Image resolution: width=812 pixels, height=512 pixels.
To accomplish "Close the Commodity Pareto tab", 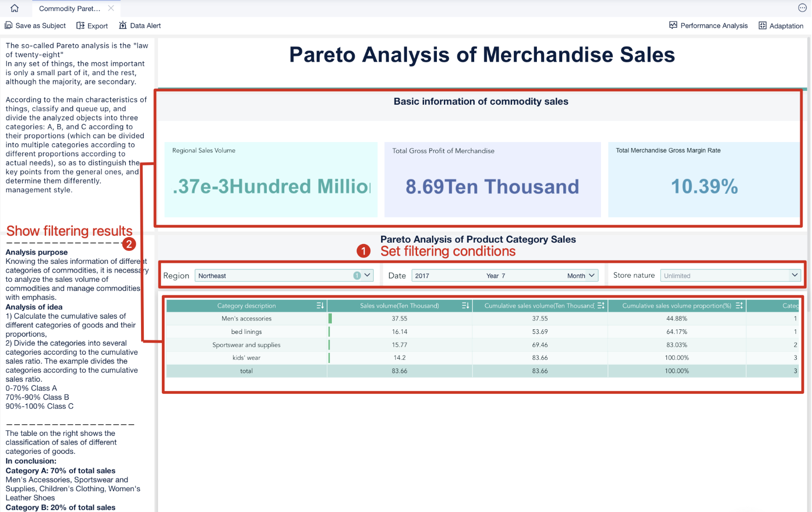I will (111, 8).
